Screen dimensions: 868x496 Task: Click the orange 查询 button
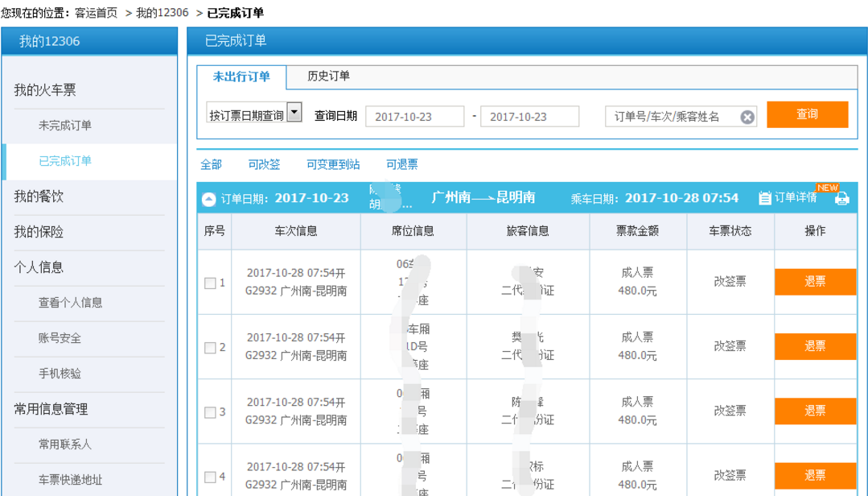pyautogui.click(x=807, y=115)
